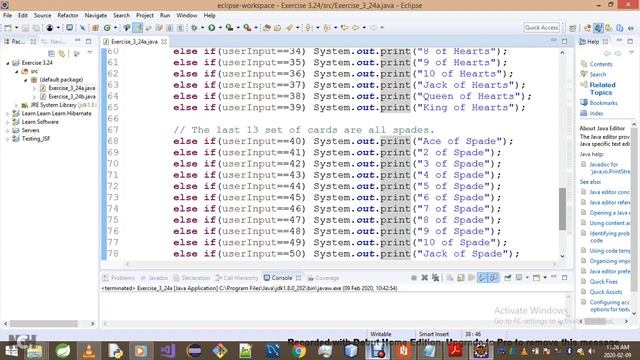This screenshot has width=640, height=360.
Task: Click the Link with Editor icon in Package Explorer
Action: (x=62, y=53)
